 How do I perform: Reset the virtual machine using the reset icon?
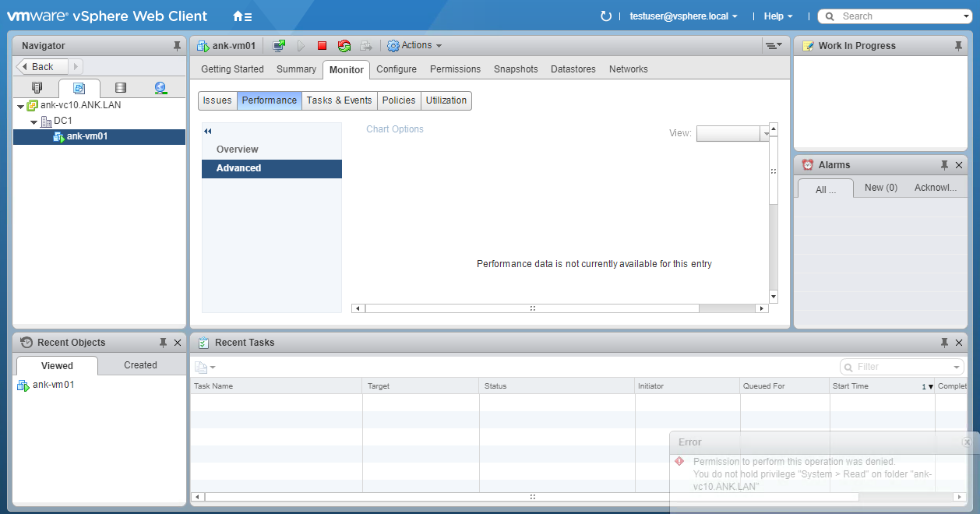(x=344, y=46)
